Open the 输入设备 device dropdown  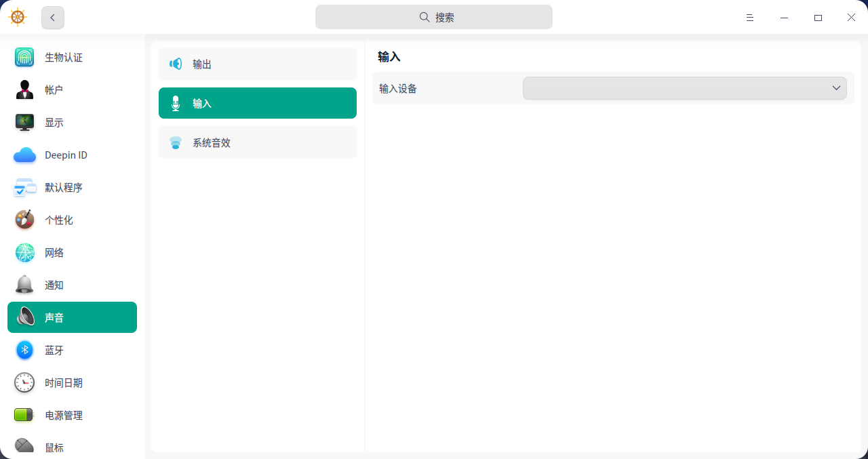(x=685, y=88)
